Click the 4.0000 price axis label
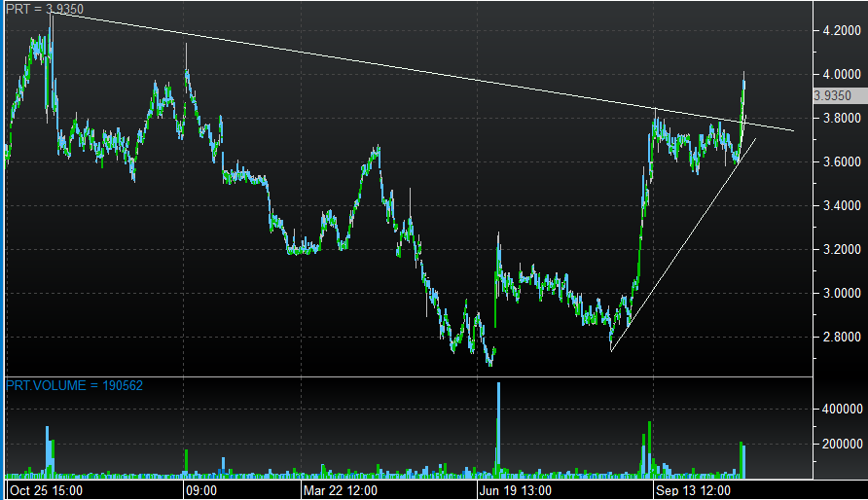Viewport: 868px width, 500px height. [840, 74]
